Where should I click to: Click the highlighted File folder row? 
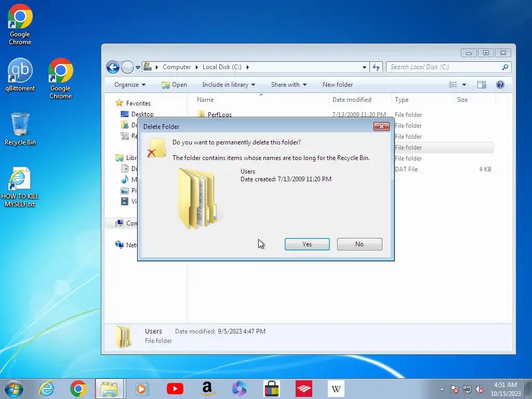coord(444,147)
